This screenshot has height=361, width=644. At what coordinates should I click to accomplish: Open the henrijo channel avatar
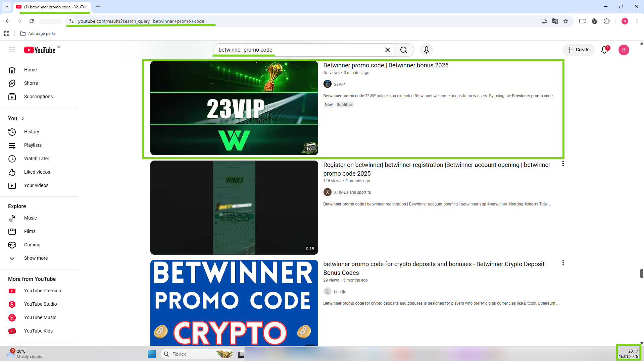327,292
